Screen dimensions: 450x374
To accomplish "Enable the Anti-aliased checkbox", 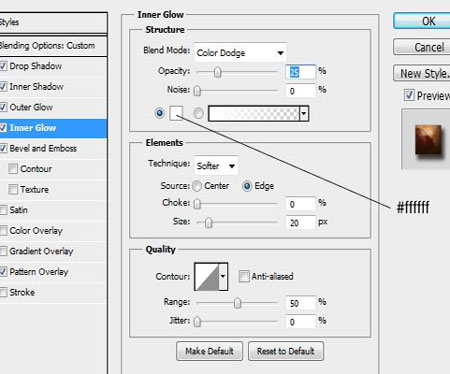I will click(244, 276).
